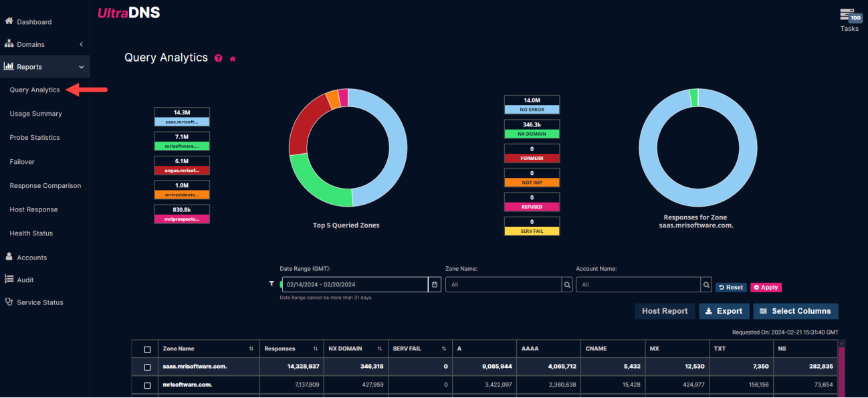Click the NX DOMAIN legend swatch
The width and height of the screenshot is (868, 398).
point(532,134)
